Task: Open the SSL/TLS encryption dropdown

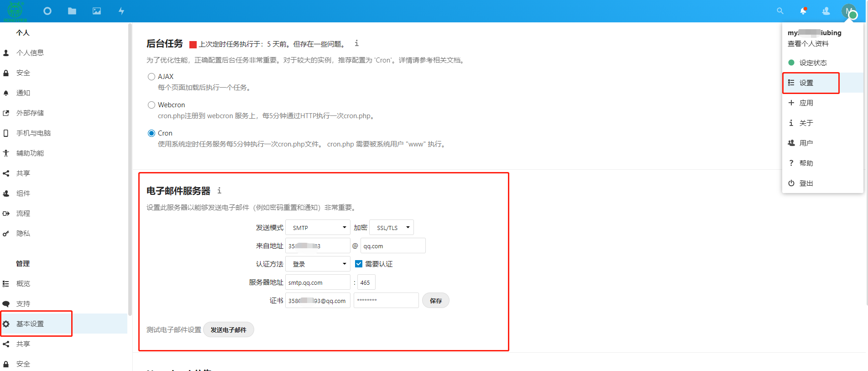Action: click(392, 227)
